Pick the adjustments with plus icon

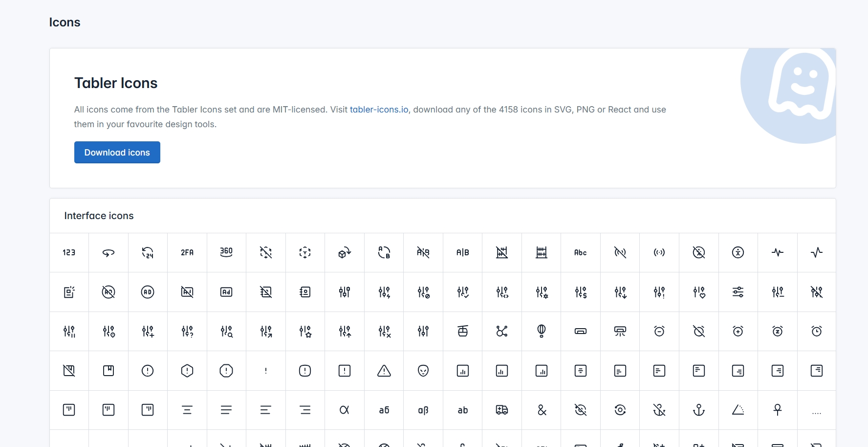tap(148, 331)
